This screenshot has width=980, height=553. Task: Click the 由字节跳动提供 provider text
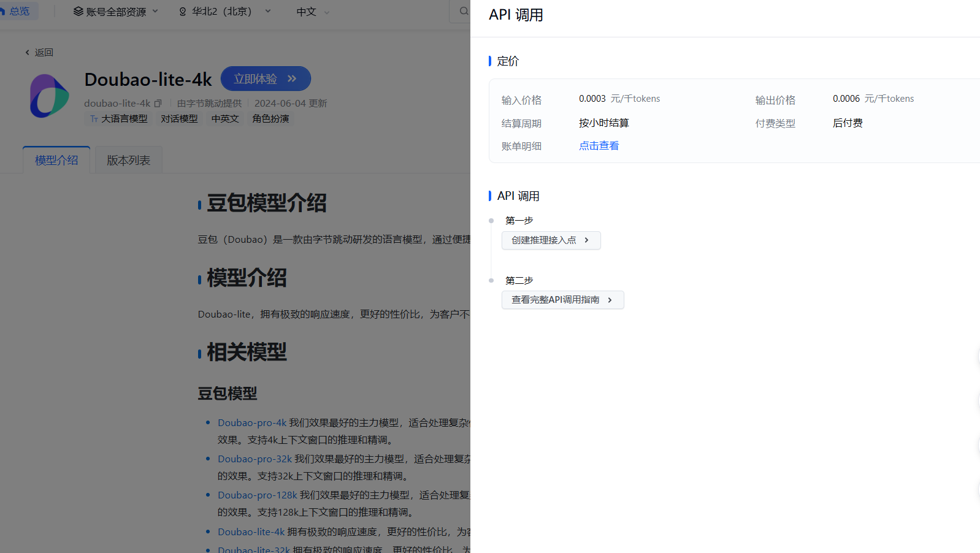(210, 103)
